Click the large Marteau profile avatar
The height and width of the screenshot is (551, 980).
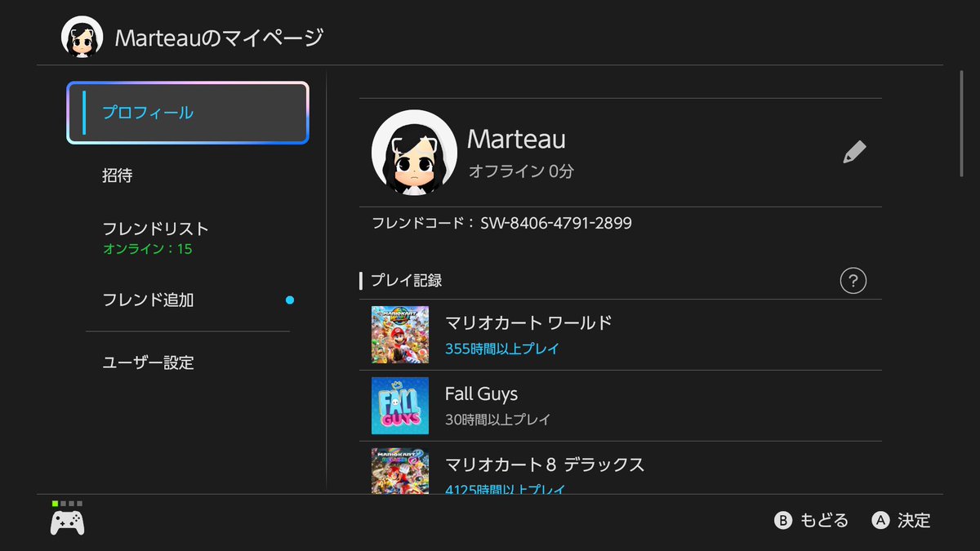tap(414, 153)
